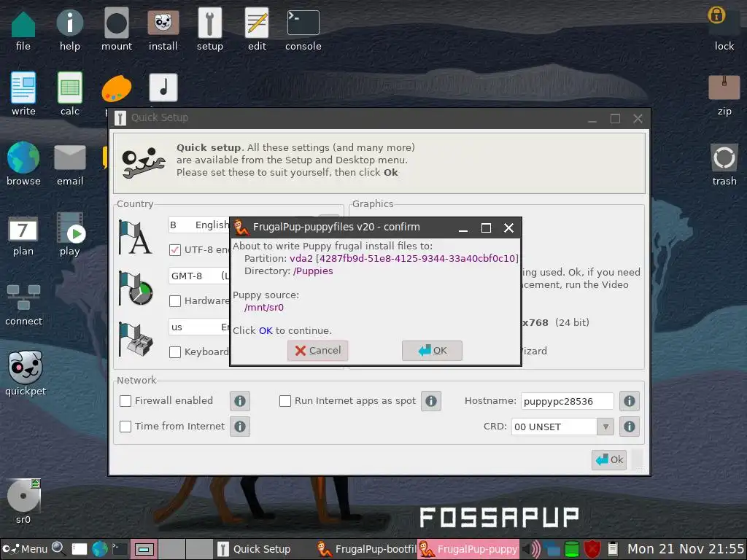Click the /mnt/sr0 puppy source text

coord(264,307)
